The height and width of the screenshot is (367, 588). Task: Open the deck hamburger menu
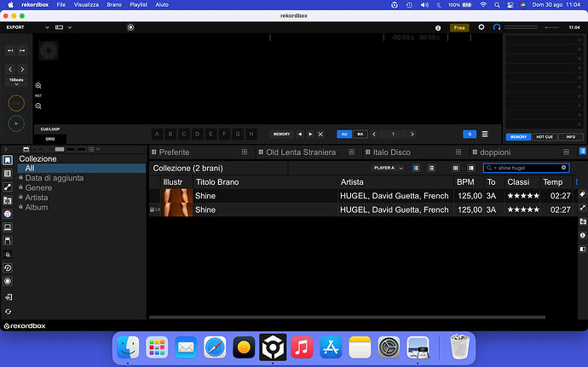[x=485, y=134]
